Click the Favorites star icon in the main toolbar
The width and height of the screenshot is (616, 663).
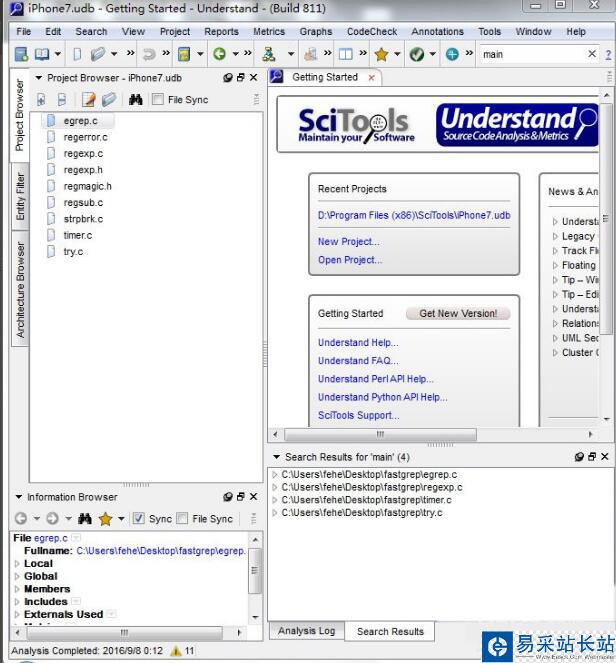pos(381,54)
